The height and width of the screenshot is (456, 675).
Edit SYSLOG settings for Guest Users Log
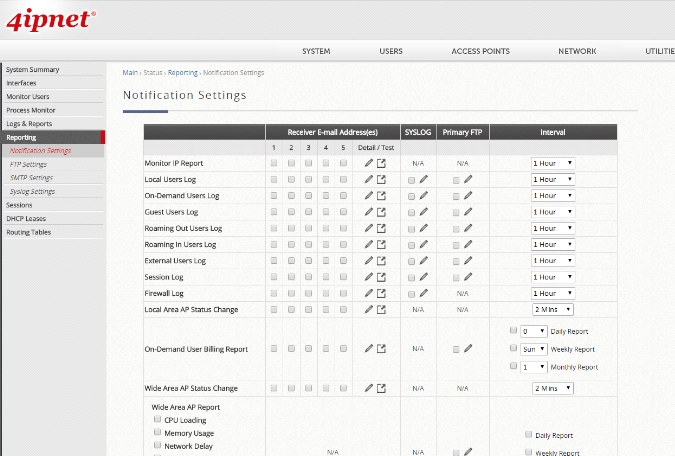click(423, 212)
